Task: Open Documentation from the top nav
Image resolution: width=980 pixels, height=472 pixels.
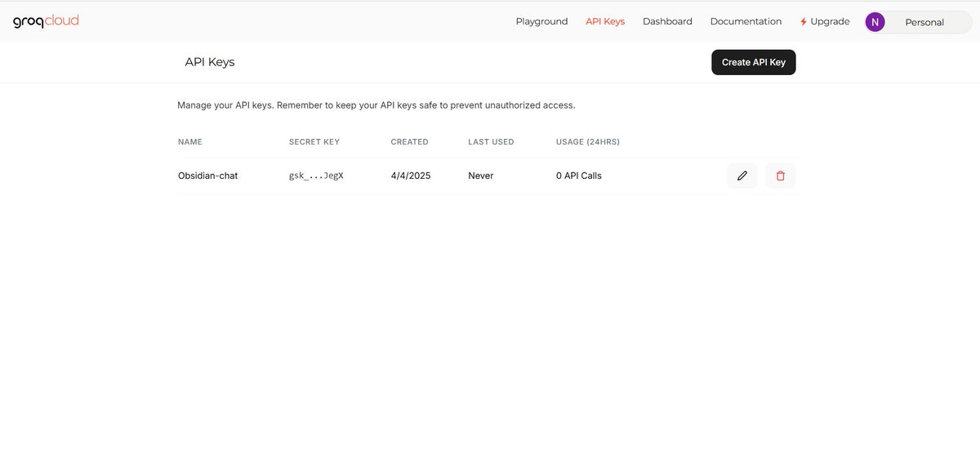Action: [746, 21]
